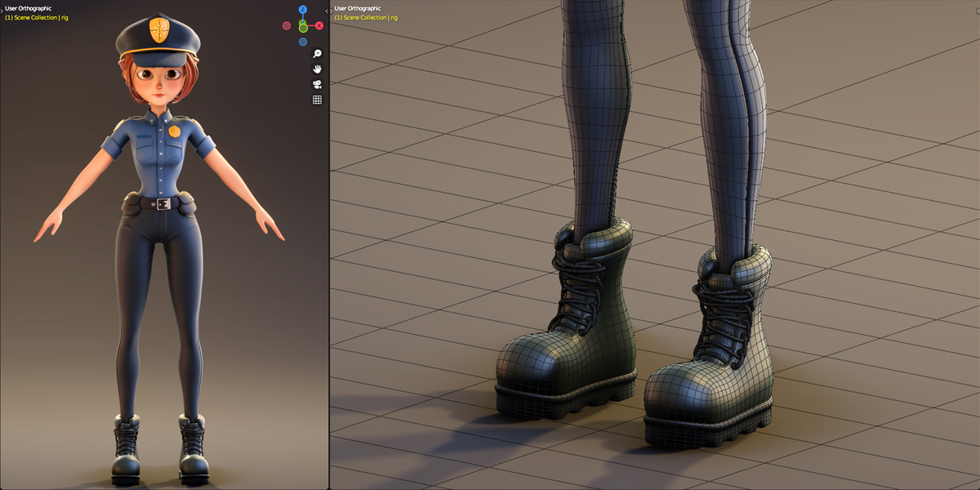Toggle the camera view icon
Image resolution: width=980 pixels, height=490 pixels.
tap(317, 84)
